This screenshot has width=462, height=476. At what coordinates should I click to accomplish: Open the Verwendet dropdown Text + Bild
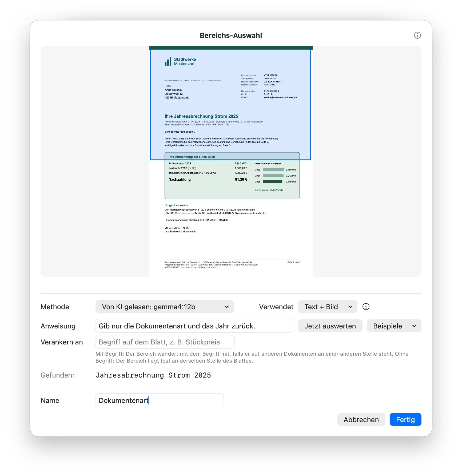pos(327,307)
